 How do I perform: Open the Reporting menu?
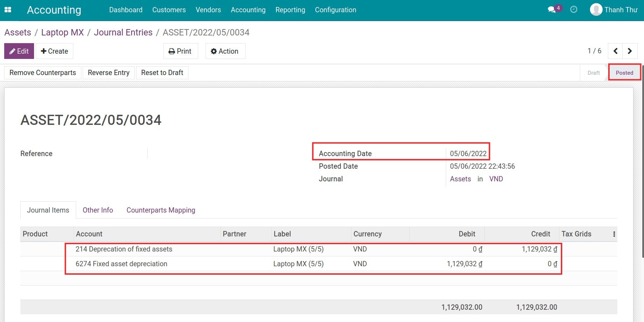tap(290, 10)
